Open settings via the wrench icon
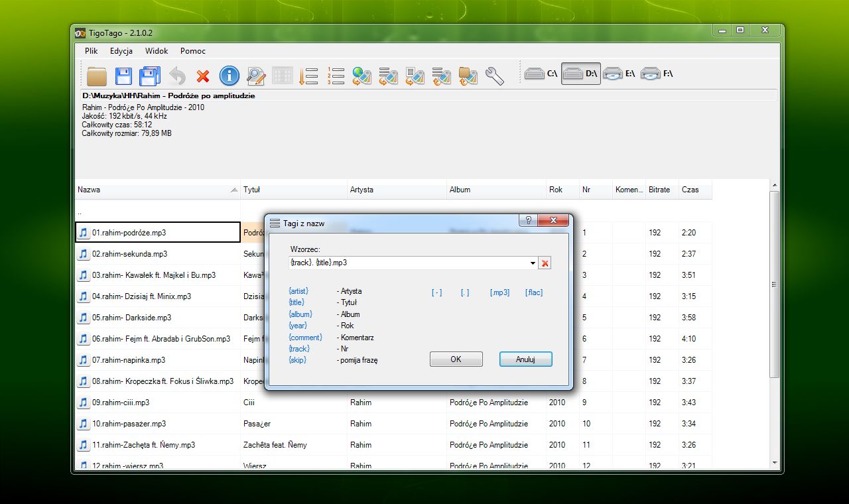 point(495,75)
